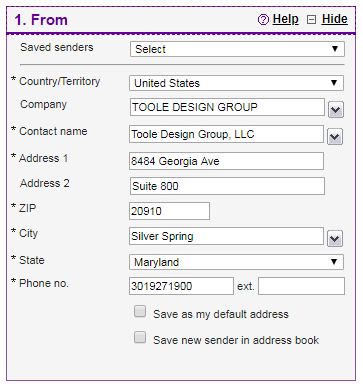Open the State dropdown showing Maryland
Image resolution: width=363 pixels, height=387 pixels.
pos(236,262)
